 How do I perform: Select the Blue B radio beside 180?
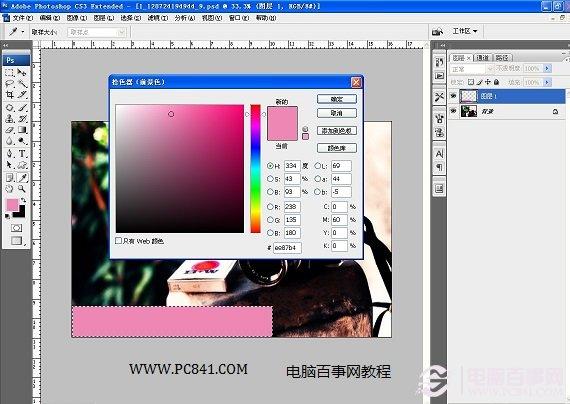coord(270,233)
